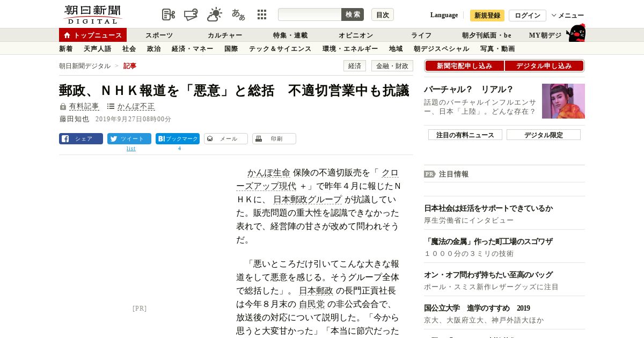Screen dimensions: 644x338
Task: Open オン・オフ問わず持ちたい至高のバッグ link
Action: pos(488,275)
